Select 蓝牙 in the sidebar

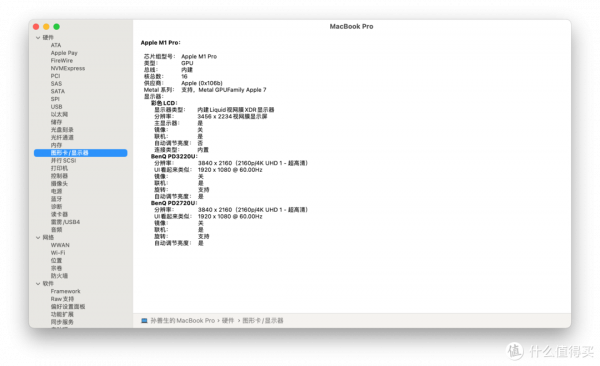click(x=56, y=199)
